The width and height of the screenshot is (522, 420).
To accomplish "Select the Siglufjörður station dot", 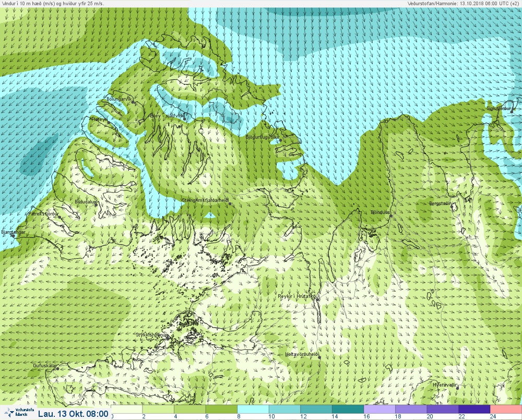I will 512,112.
